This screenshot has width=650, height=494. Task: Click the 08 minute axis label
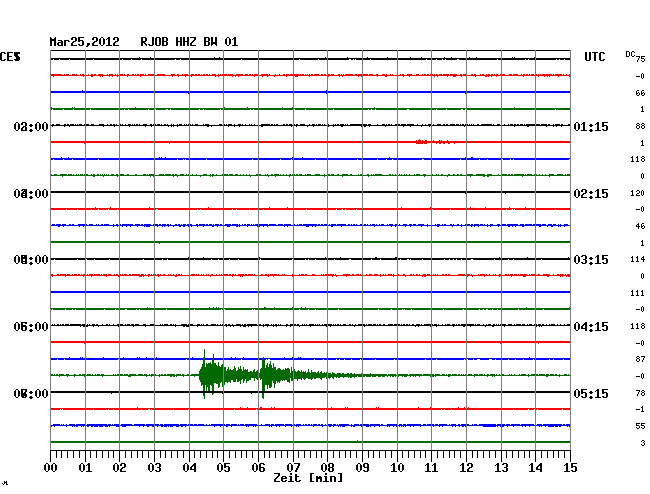click(x=327, y=468)
